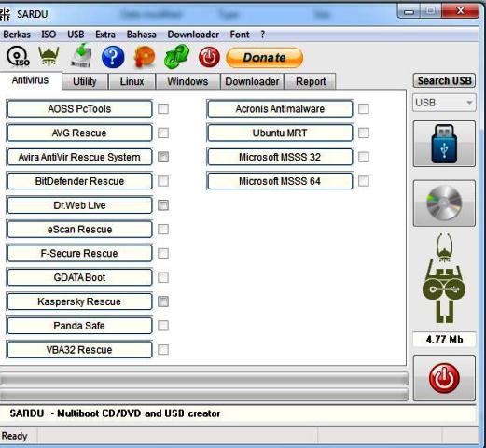Click the green chain link toolbar icon
This screenshot has height=448, width=486.
(x=176, y=56)
